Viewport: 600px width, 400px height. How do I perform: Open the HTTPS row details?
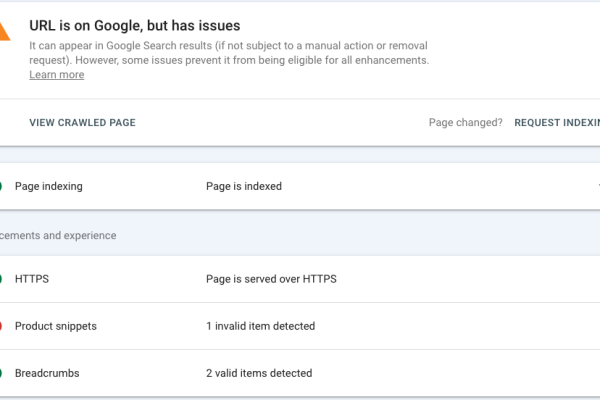tap(300, 279)
